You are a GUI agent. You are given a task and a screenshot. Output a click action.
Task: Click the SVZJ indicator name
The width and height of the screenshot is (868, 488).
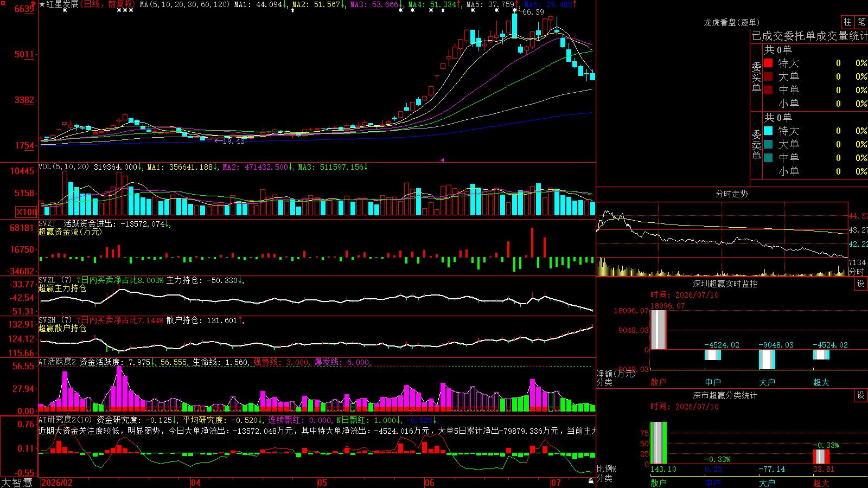tap(47, 224)
